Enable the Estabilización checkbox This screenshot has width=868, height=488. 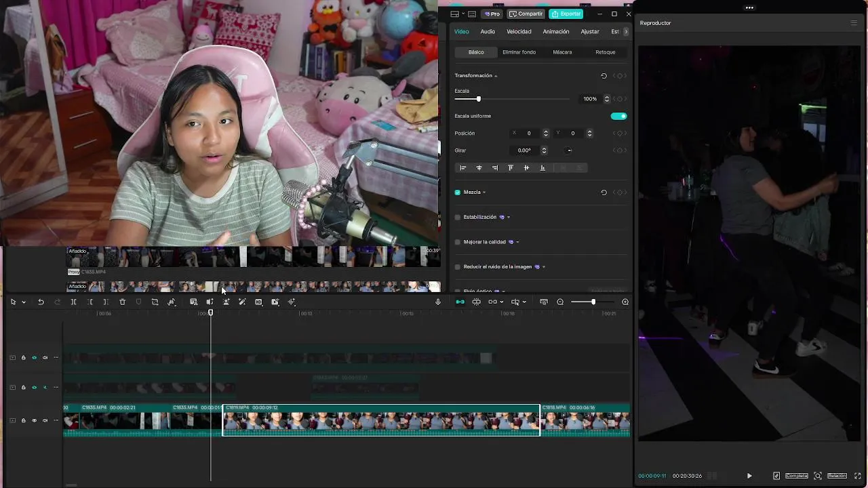pyautogui.click(x=458, y=217)
